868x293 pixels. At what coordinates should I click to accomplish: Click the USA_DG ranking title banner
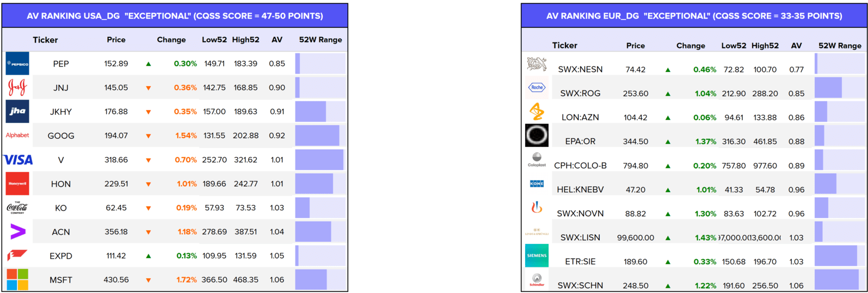coord(175,16)
